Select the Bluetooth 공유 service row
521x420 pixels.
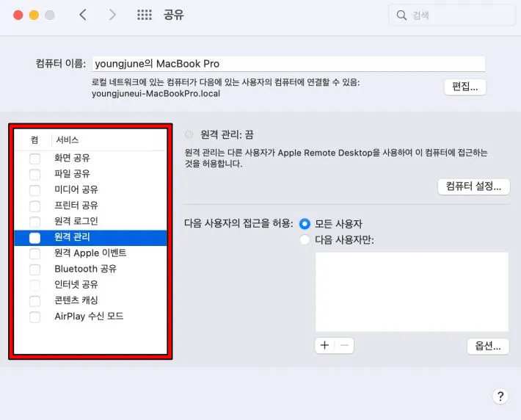90,269
